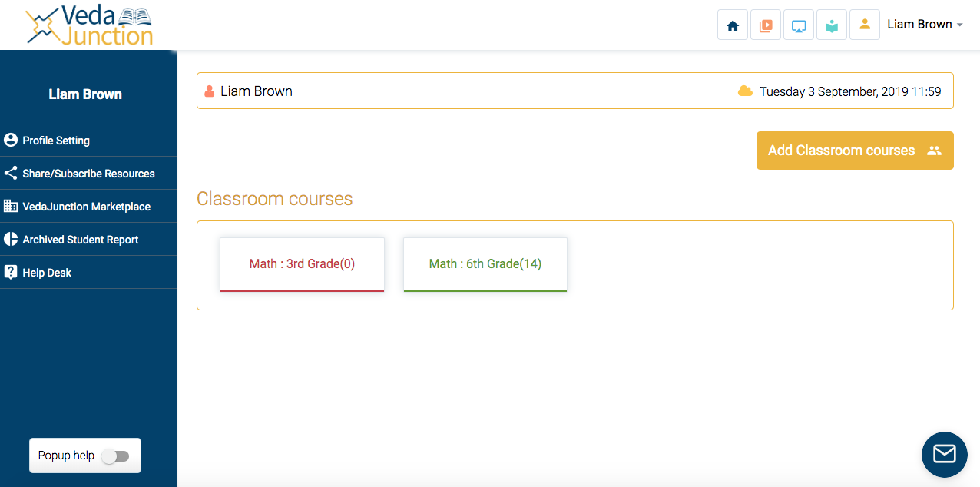Click the Veda Junction logo
The image size is (980, 487).
pyautogui.click(x=89, y=25)
